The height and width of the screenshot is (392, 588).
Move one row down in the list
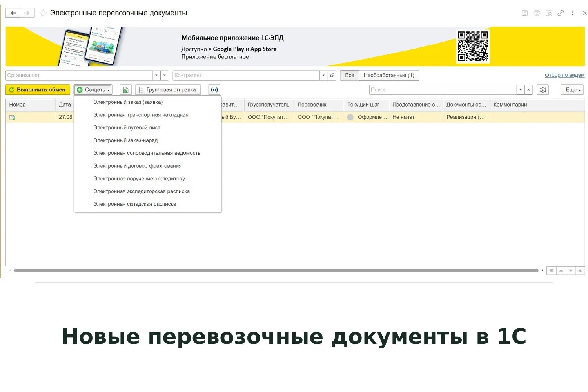tap(571, 270)
